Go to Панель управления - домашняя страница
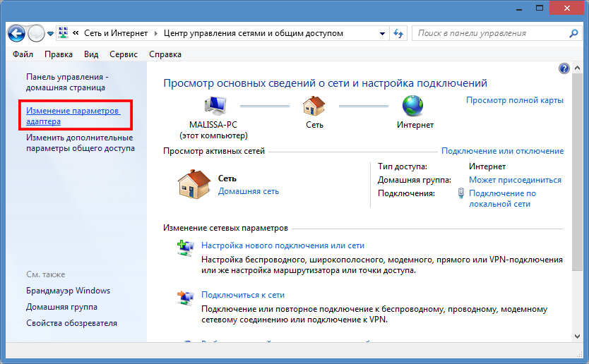Screen dimensions: 589x364 point(67,82)
